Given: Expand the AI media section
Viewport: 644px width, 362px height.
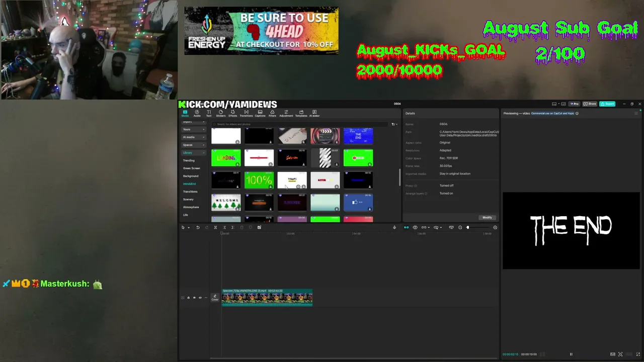Looking at the screenshot, I should pos(194,137).
